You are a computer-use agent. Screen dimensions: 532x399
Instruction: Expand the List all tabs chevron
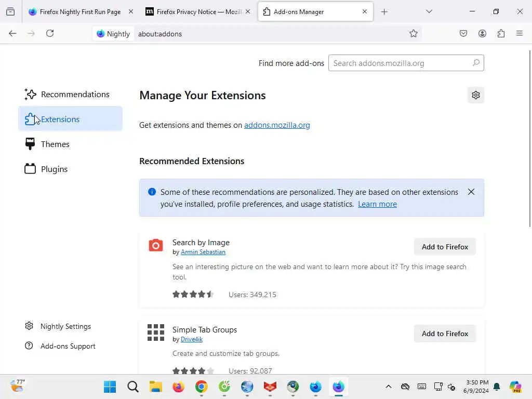[x=429, y=11]
